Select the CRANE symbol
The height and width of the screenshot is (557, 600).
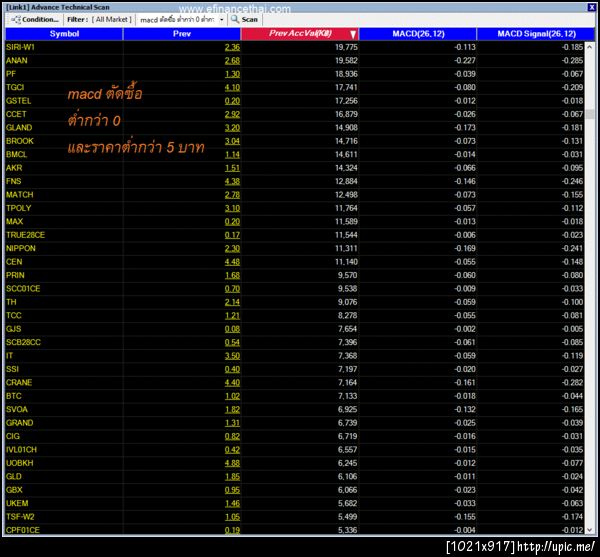click(x=19, y=383)
